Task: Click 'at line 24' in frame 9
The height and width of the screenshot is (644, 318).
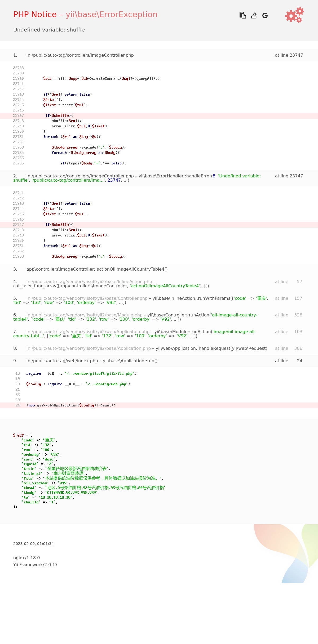Action: point(289,361)
